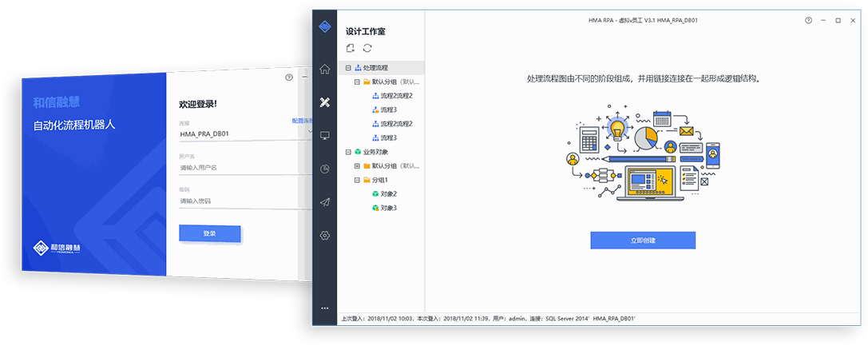Image resolution: width=868 pixels, height=346 pixels.
Task: Minimize the login window
Action: [x=304, y=78]
